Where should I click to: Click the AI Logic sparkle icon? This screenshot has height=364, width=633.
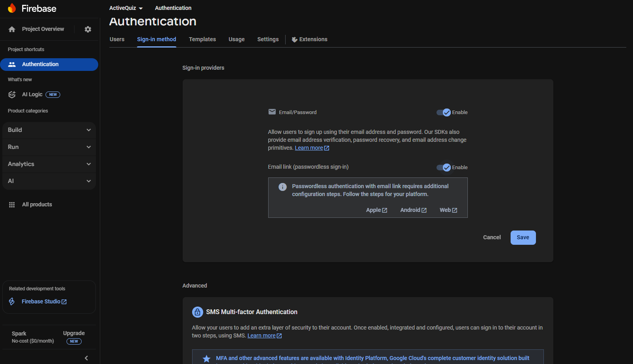12,94
